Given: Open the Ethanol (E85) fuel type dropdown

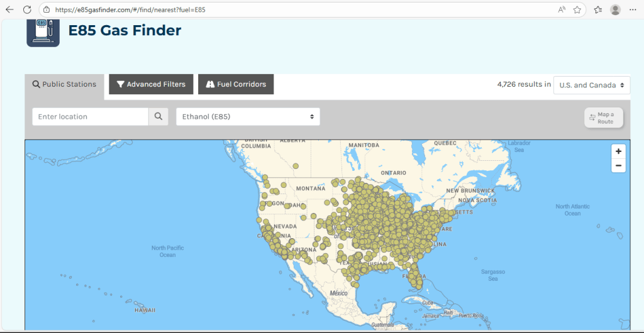Looking at the screenshot, I should pos(248,116).
